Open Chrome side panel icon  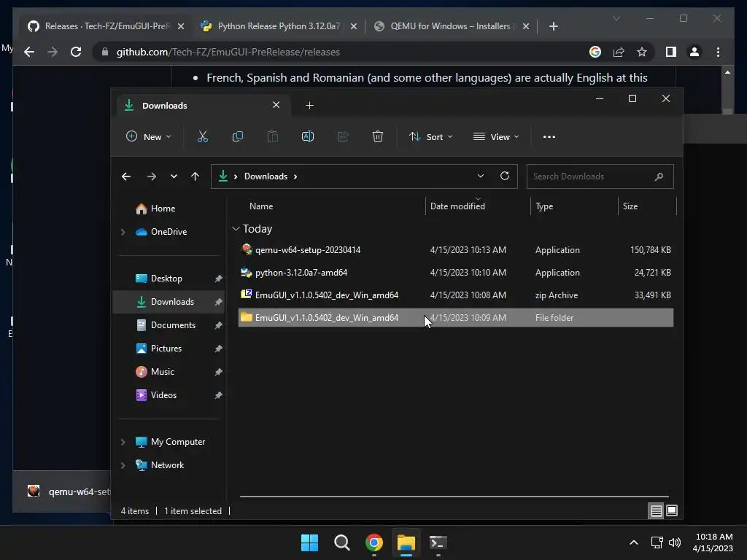point(671,52)
